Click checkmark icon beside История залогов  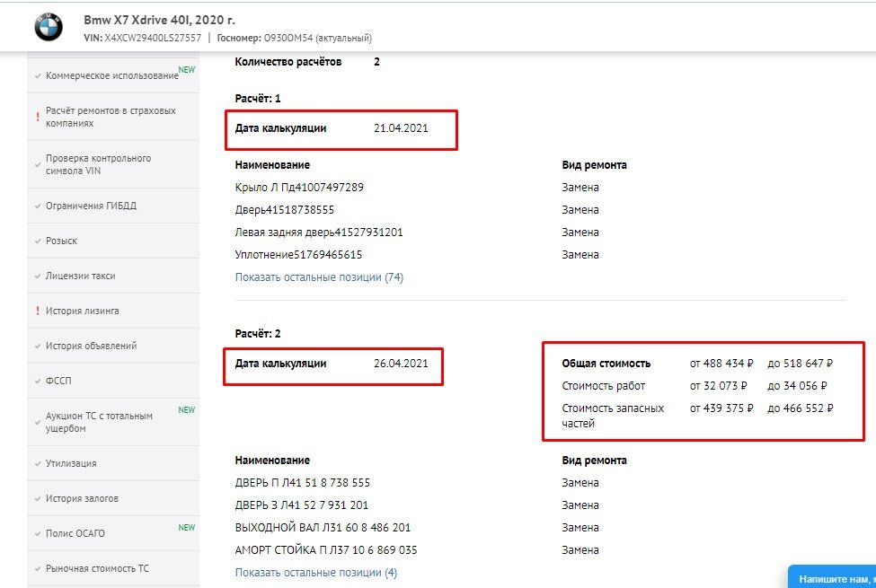pos(38,498)
